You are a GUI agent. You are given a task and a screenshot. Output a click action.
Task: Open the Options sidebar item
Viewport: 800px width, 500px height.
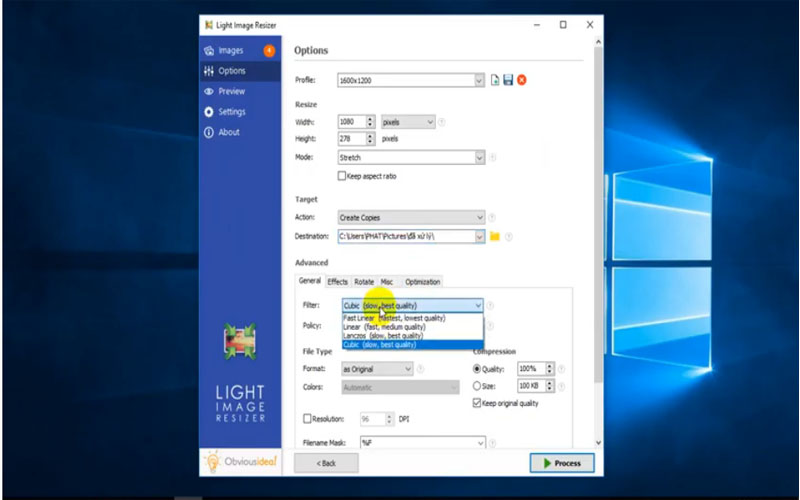[x=240, y=71]
